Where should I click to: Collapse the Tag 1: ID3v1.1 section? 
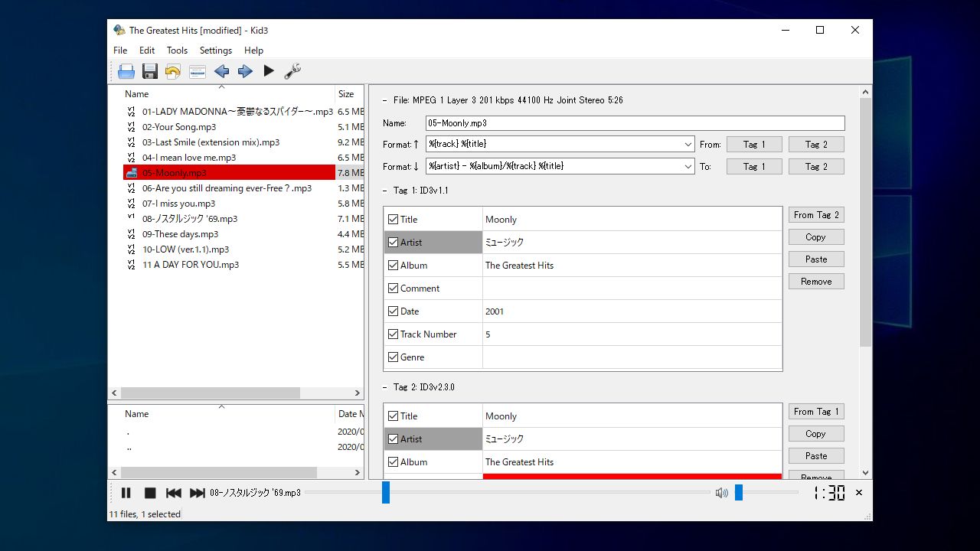(x=385, y=191)
